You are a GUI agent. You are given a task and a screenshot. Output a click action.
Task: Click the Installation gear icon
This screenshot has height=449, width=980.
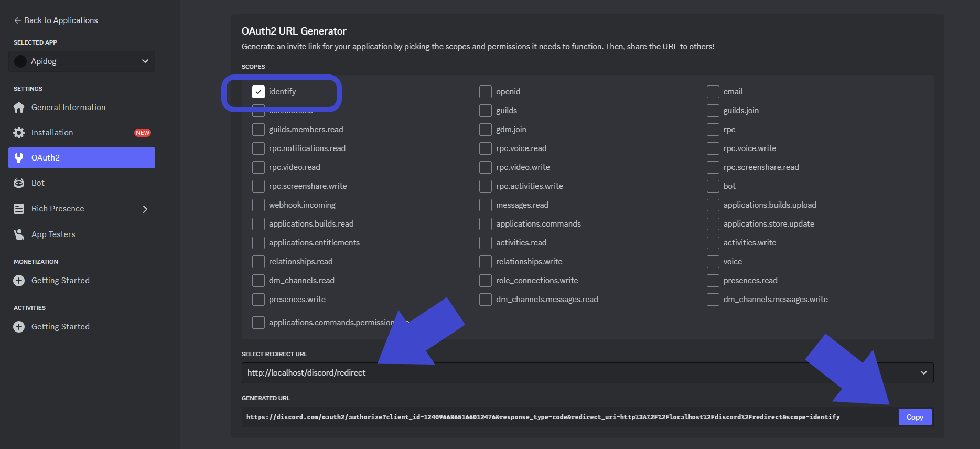(x=19, y=133)
